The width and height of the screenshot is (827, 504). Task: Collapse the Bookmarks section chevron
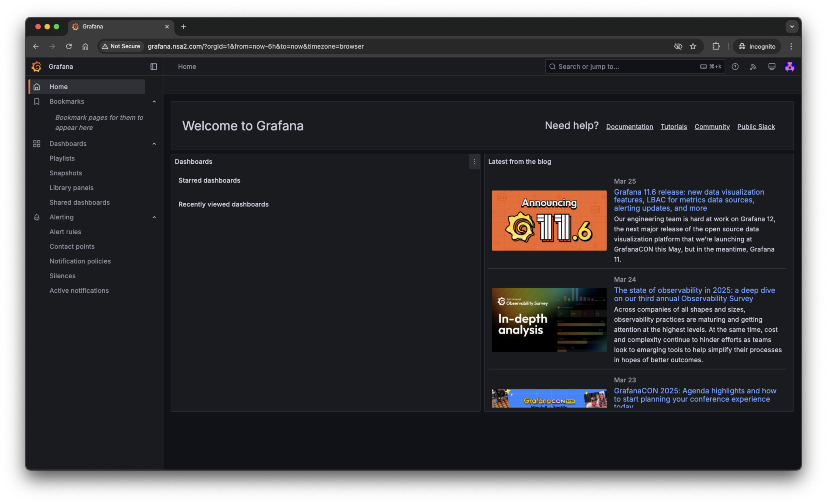tap(154, 101)
